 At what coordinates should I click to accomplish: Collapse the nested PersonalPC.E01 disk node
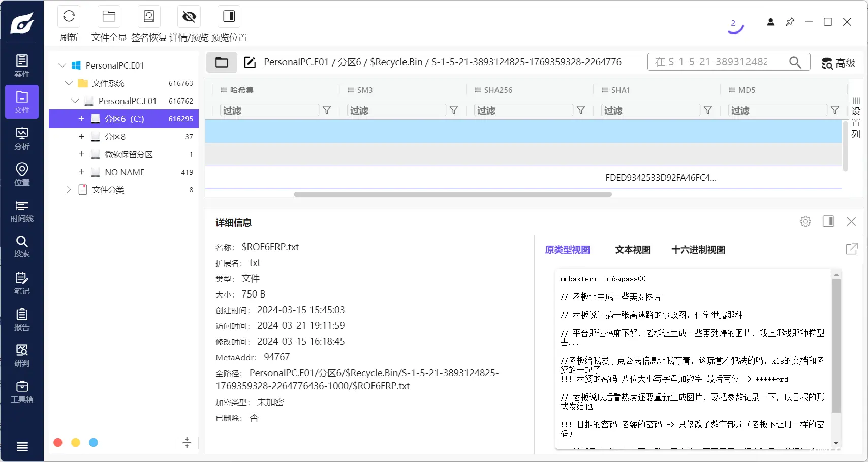75,101
